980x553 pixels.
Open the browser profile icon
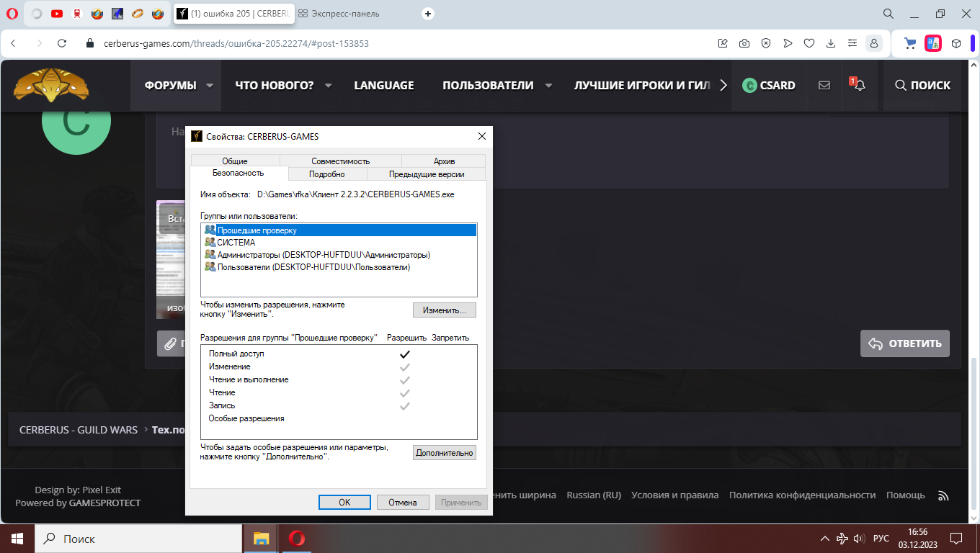(x=874, y=43)
